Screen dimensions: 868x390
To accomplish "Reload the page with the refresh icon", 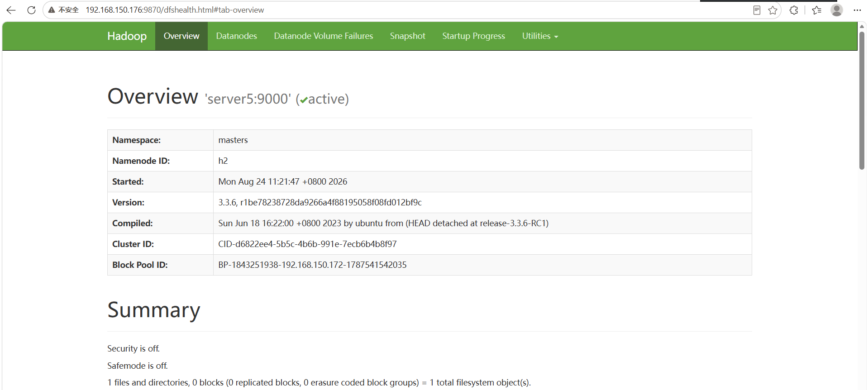I will click(31, 10).
